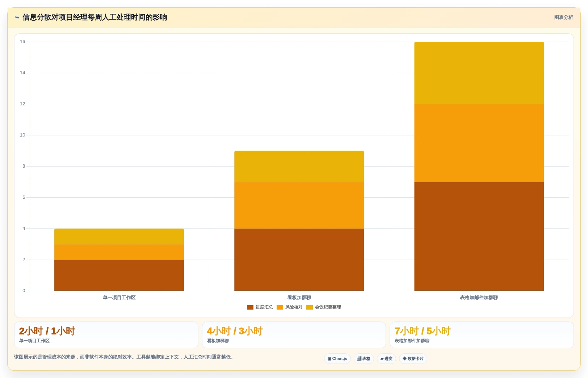Screen dimensions: 588x378
Task: Toggle the 风险核对 legend color box
Action: click(x=280, y=307)
